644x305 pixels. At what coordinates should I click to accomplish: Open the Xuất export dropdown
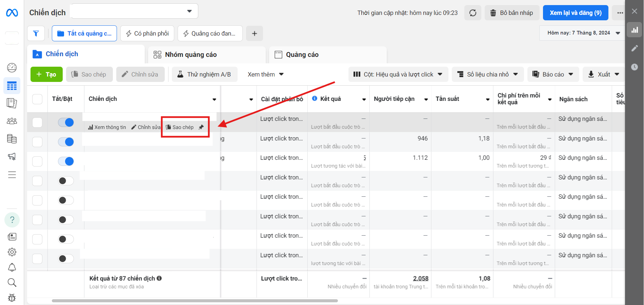coord(604,74)
